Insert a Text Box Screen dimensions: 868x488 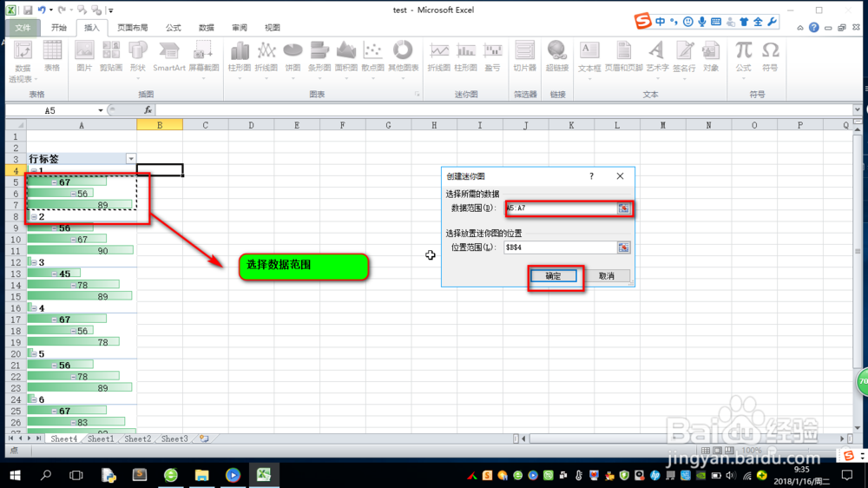pos(589,60)
